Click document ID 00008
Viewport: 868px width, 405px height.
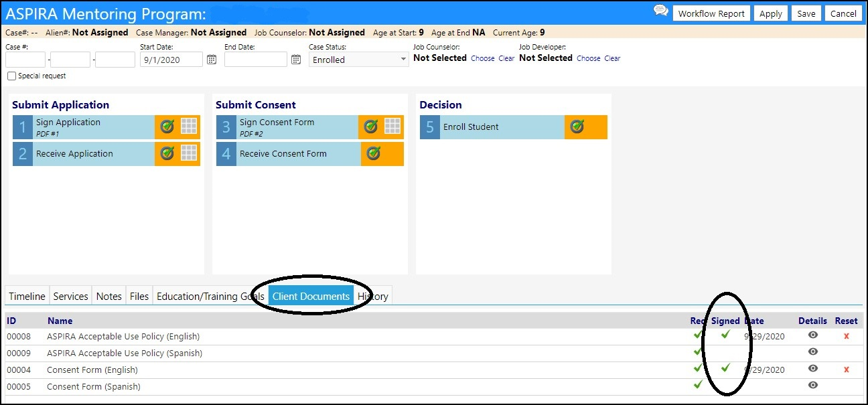(19, 336)
